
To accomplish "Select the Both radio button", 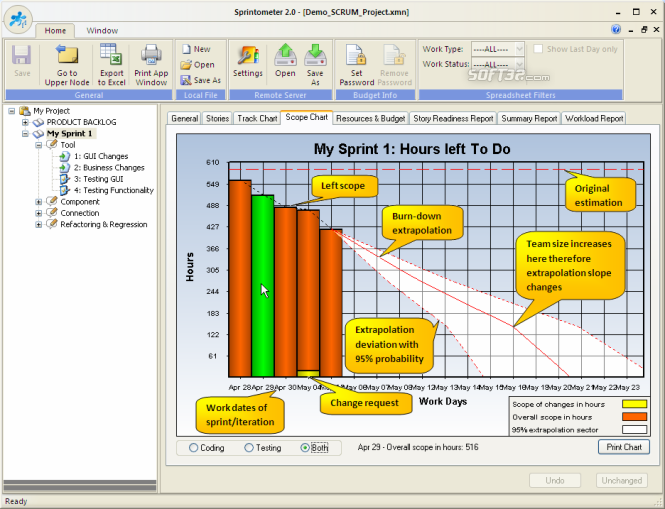I will 305,447.
